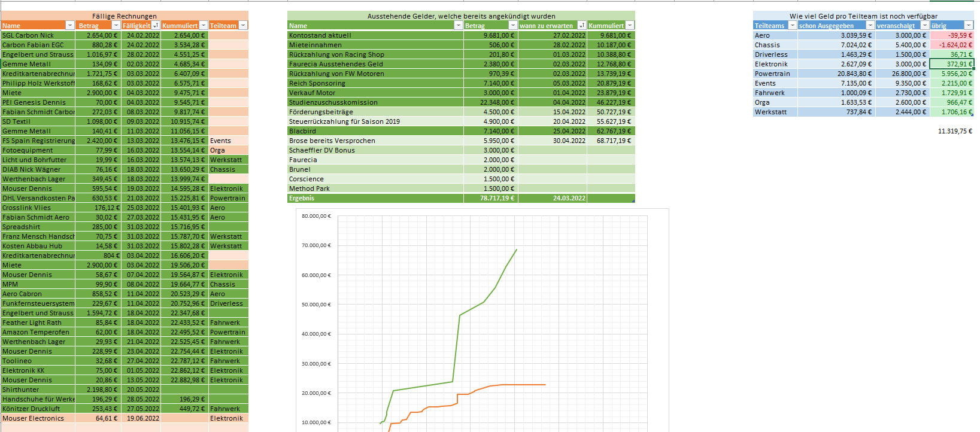This screenshot has width=980, height=432.
Task: Open the veranschlagt column filter dropdown
Action: 925,26
